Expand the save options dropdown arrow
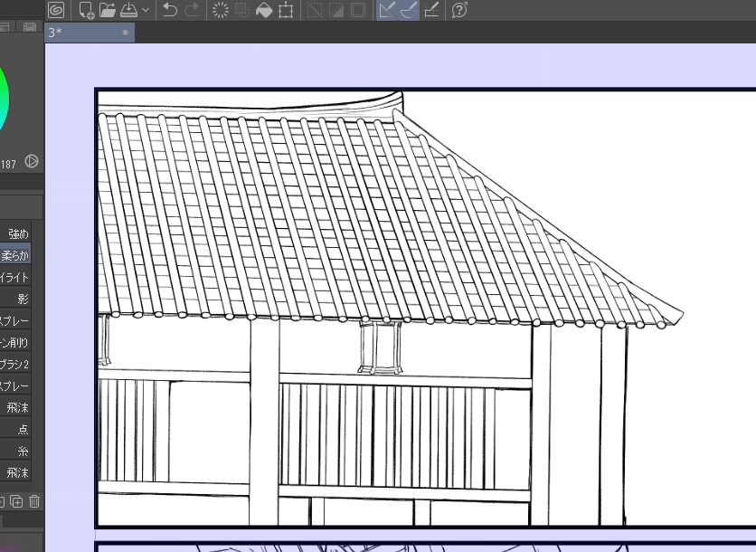 (x=146, y=10)
